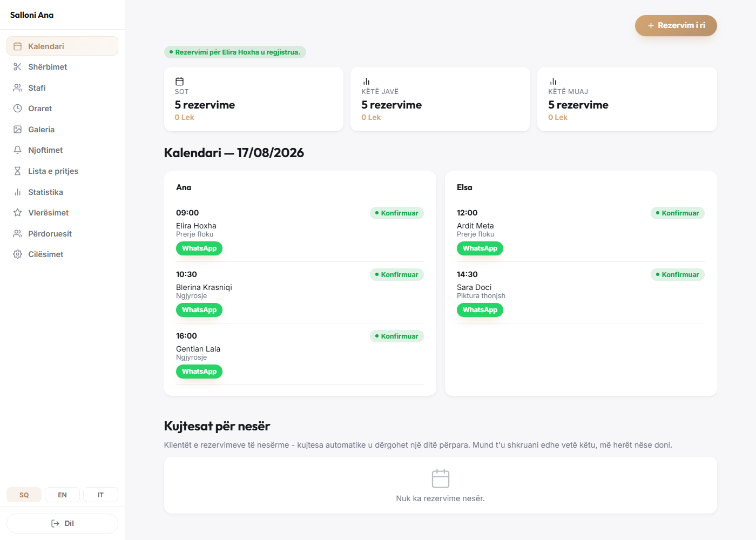
Task: Click Konfirmuar status badge for Ardit Meta
Action: click(678, 213)
